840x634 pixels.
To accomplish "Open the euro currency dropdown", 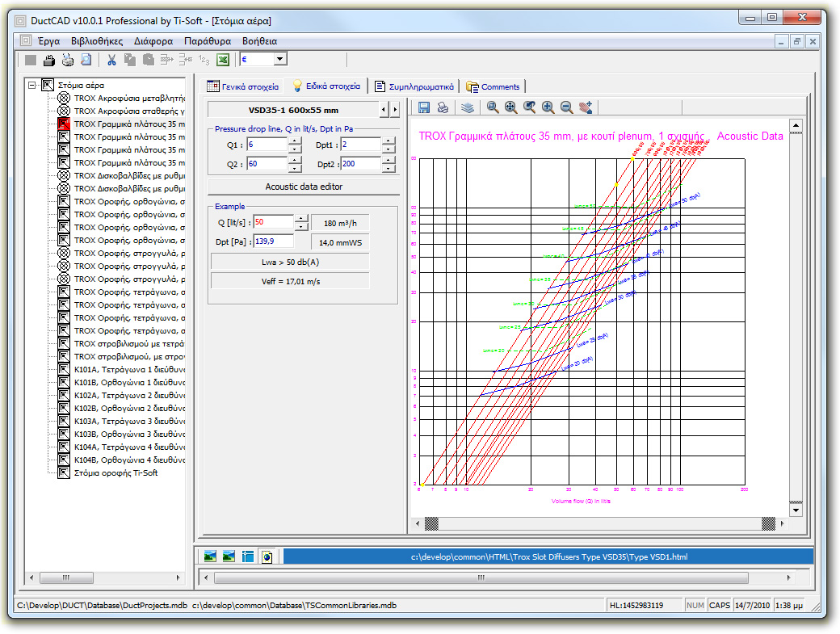I will (x=279, y=58).
